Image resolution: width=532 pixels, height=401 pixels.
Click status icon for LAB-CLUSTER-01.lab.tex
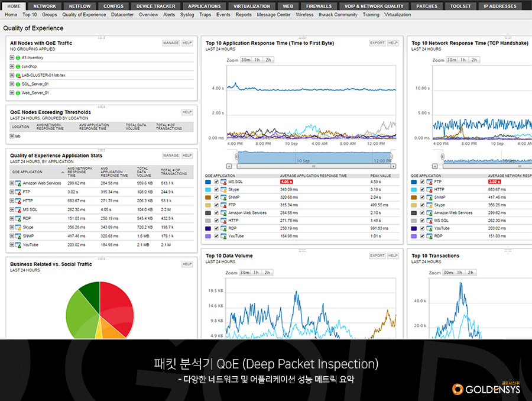tap(18, 75)
